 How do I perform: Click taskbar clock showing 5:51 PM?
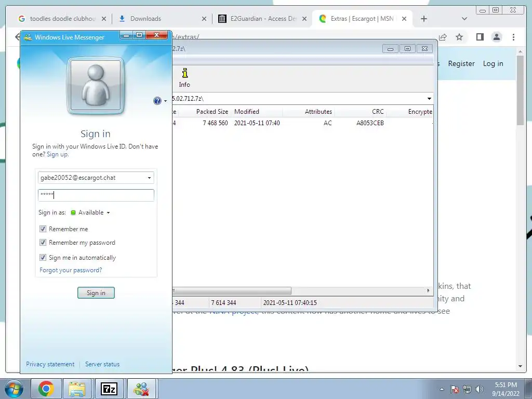pyautogui.click(x=506, y=389)
